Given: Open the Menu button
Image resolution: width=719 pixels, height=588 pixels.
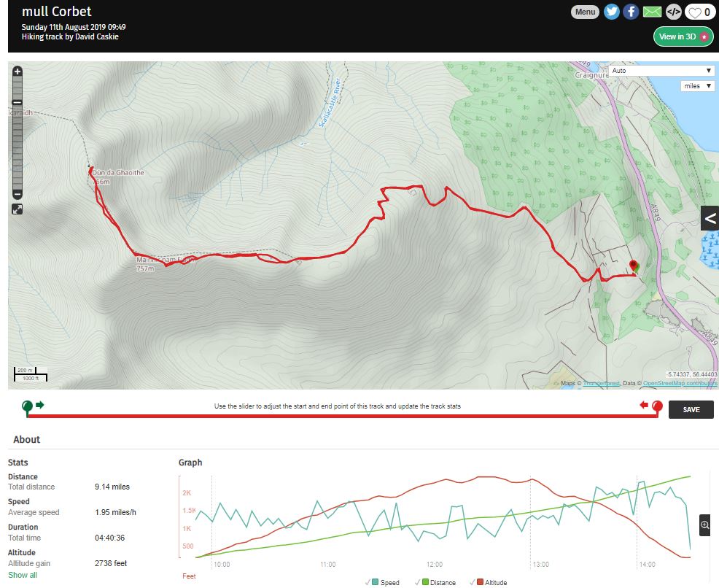Looking at the screenshot, I should coord(585,12).
